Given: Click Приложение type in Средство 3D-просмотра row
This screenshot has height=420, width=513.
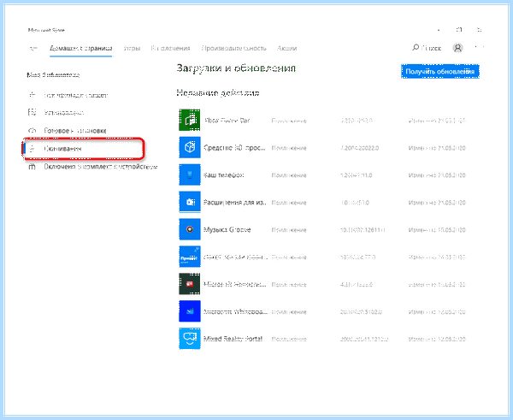Looking at the screenshot, I should click(x=289, y=148).
